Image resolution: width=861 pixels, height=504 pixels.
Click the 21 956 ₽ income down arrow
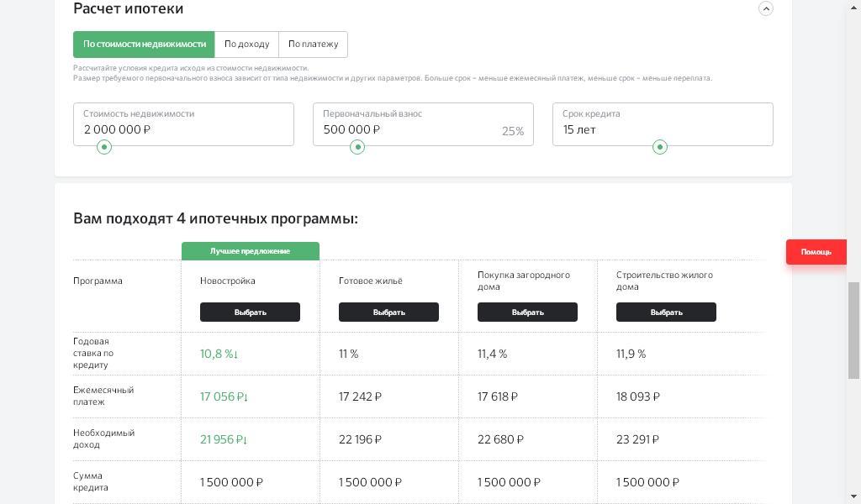tap(246, 440)
